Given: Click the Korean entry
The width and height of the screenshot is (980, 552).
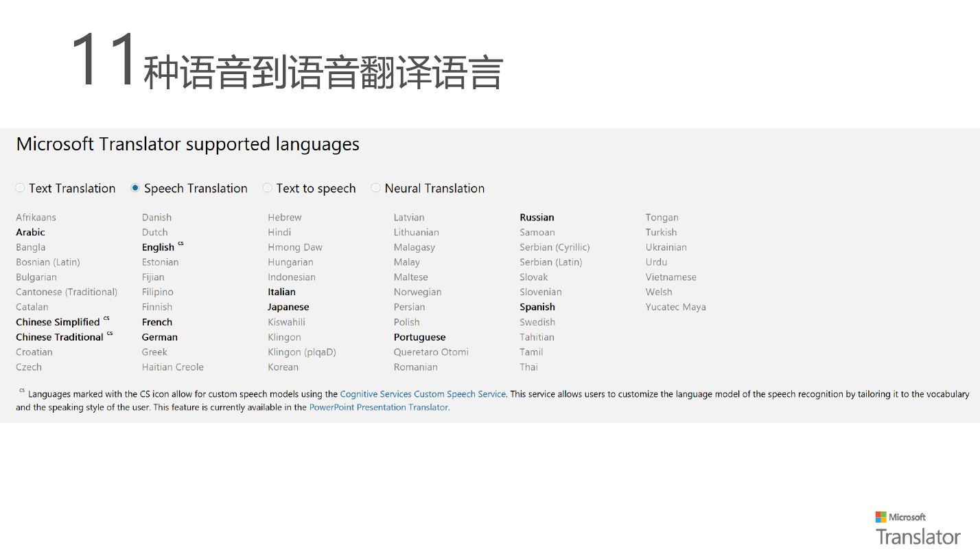Looking at the screenshot, I should click(283, 367).
